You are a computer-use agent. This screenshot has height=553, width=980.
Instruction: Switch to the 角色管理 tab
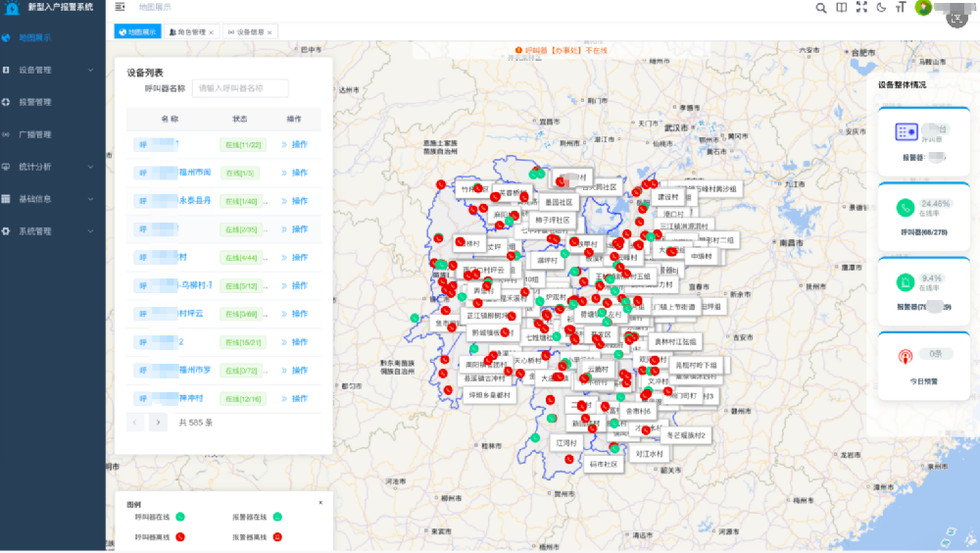(x=189, y=32)
